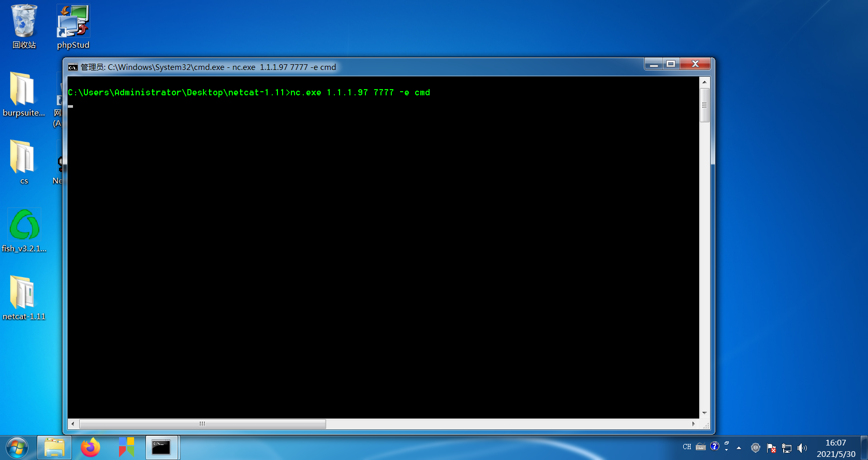
Task: Click the cmd horizontal scrollbar thumb
Action: tap(202, 424)
